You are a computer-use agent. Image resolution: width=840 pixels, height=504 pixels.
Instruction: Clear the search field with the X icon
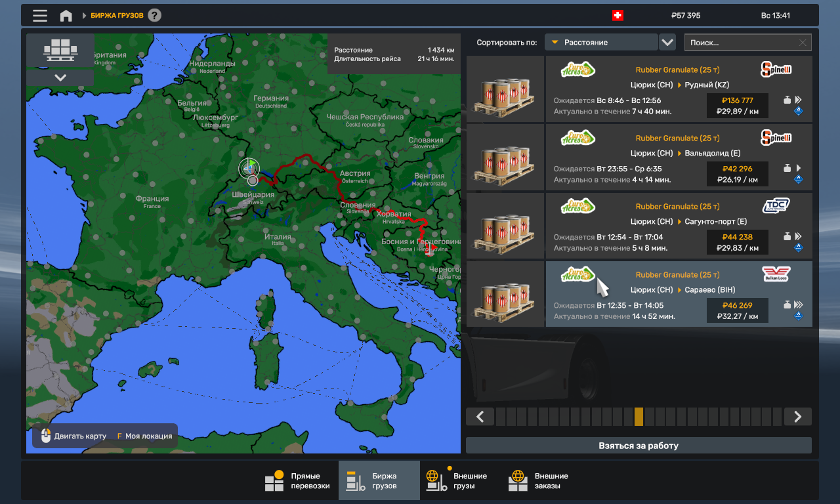(803, 43)
